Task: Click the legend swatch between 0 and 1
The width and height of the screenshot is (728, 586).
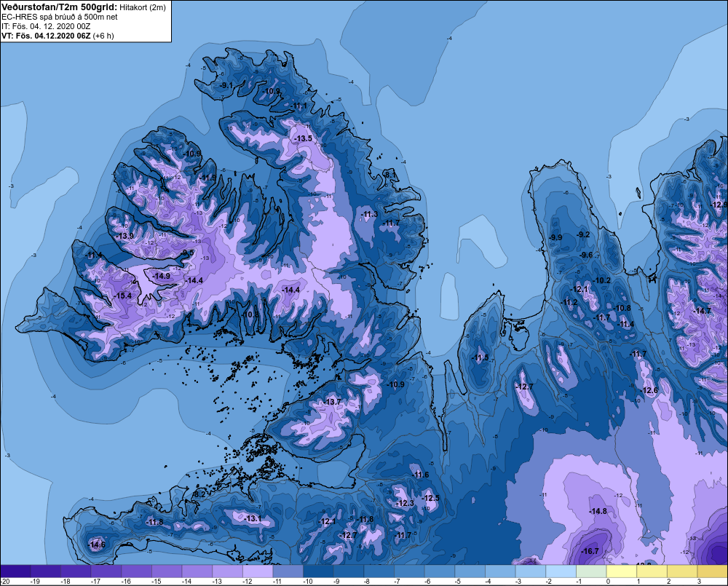Action: [x=621, y=571]
